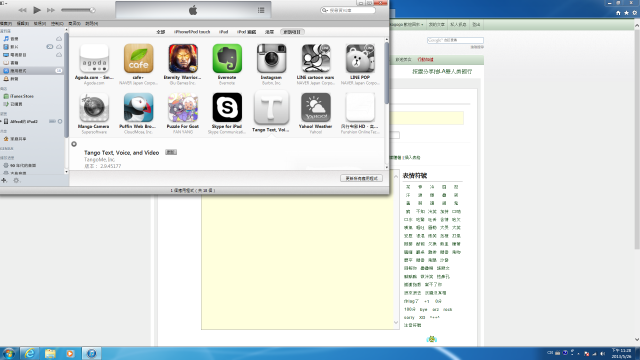Click the iTunes app grid scrollbar
Screen dimensions: 640x360
(387, 73)
